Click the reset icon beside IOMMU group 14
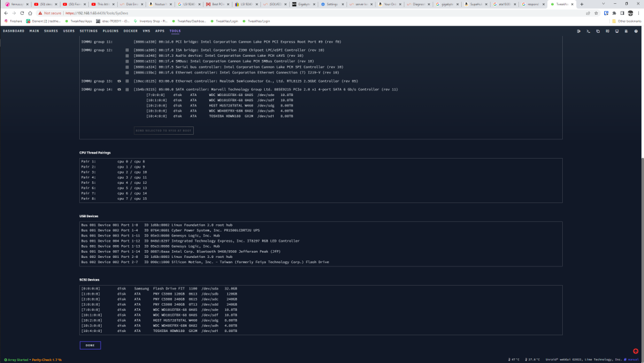This screenshot has width=644, height=363. click(x=120, y=89)
